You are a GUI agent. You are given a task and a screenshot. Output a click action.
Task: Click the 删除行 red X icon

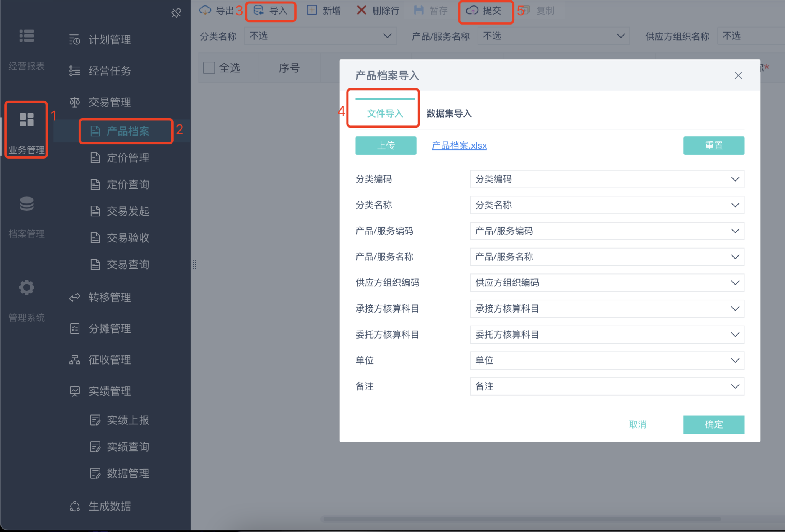[x=361, y=10]
